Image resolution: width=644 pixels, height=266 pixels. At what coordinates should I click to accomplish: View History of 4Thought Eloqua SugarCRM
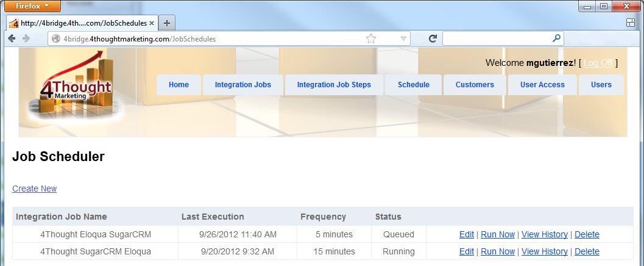[545, 234]
